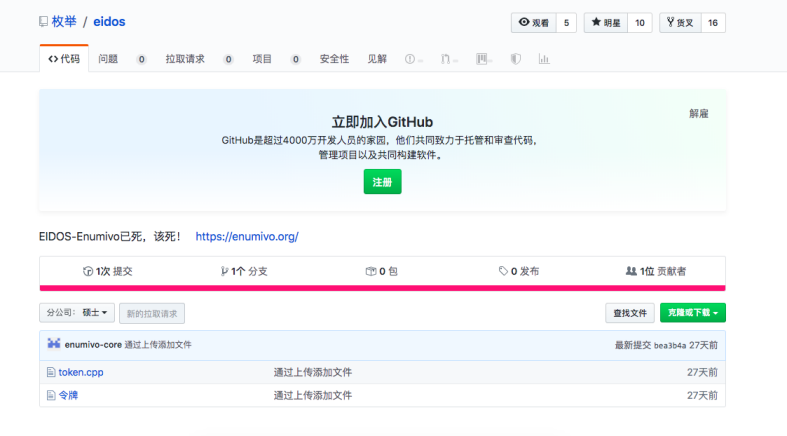Screen dimensions: 787x436
Task: Switch to the 安全性 tab
Action: coord(334,59)
